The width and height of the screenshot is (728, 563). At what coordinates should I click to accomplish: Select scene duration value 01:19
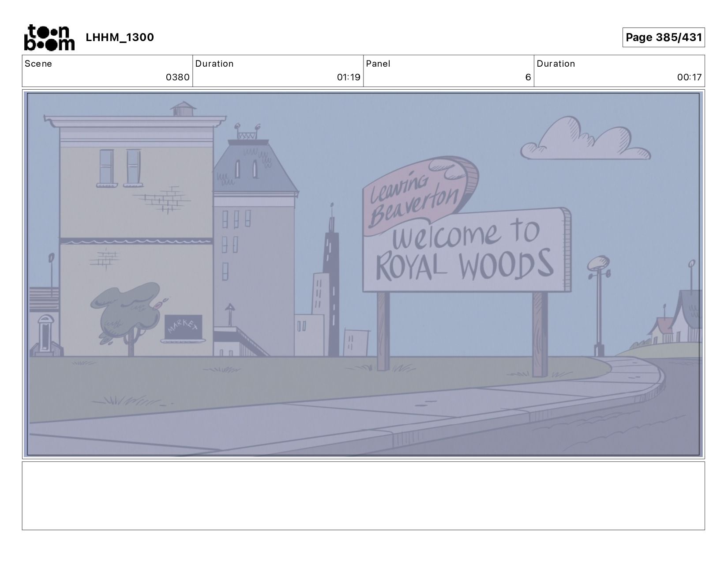pyautogui.click(x=349, y=77)
